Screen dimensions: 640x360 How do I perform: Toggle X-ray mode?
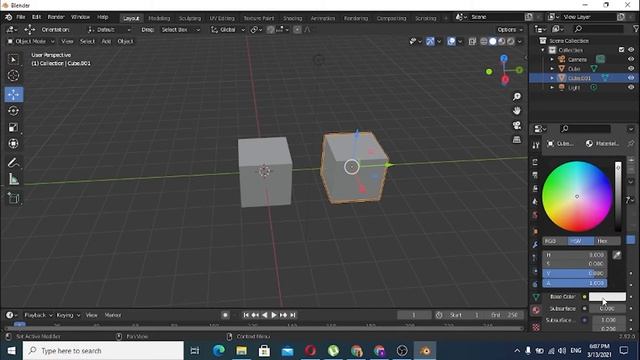[x=472, y=41]
